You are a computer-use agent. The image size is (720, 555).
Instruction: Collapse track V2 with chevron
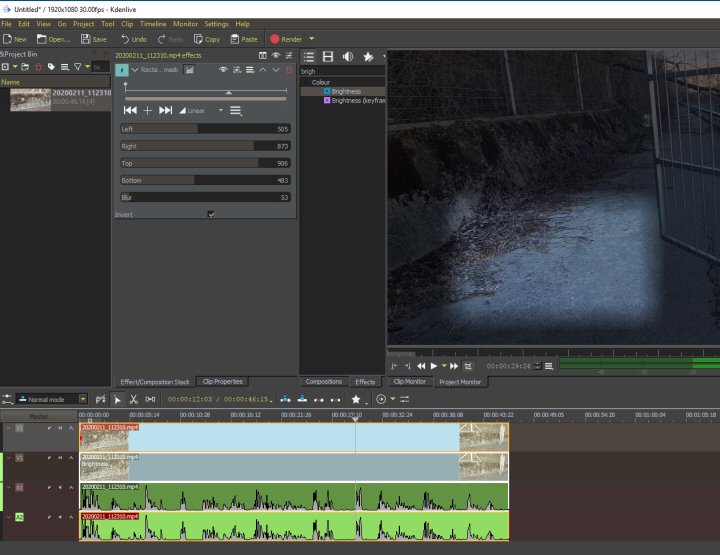(8, 428)
